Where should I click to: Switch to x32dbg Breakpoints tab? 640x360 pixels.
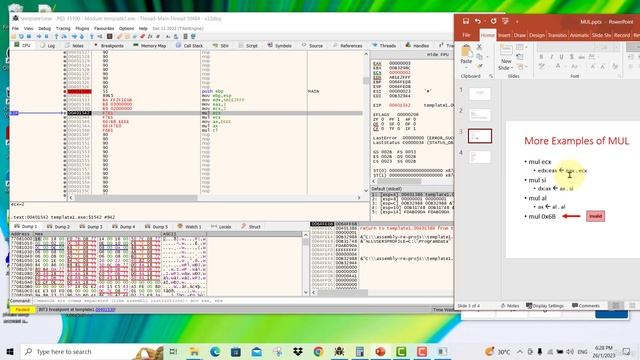tap(109, 46)
